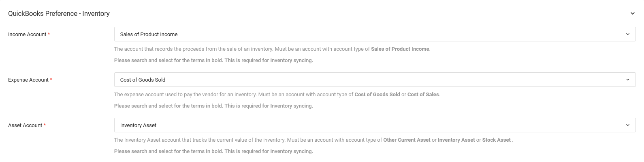Click the Asset Account field label
The height and width of the screenshot is (162, 644).
pos(25,125)
